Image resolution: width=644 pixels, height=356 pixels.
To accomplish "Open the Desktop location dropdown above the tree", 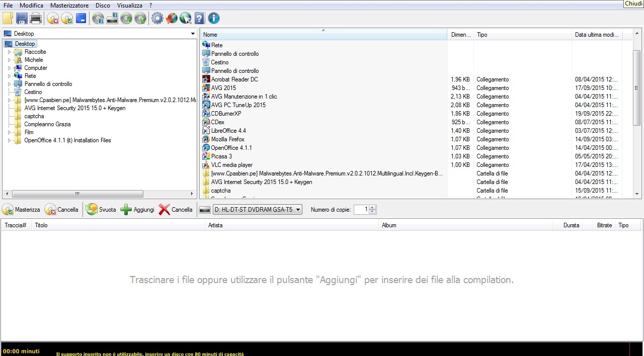I will click(193, 34).
